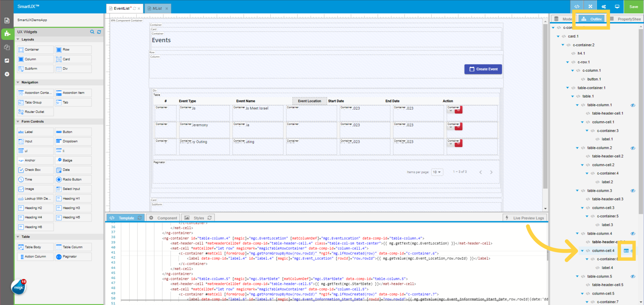644x305 pixels.
Task: Click the search icon in UX Widgets panel
Action: (92, 32)
